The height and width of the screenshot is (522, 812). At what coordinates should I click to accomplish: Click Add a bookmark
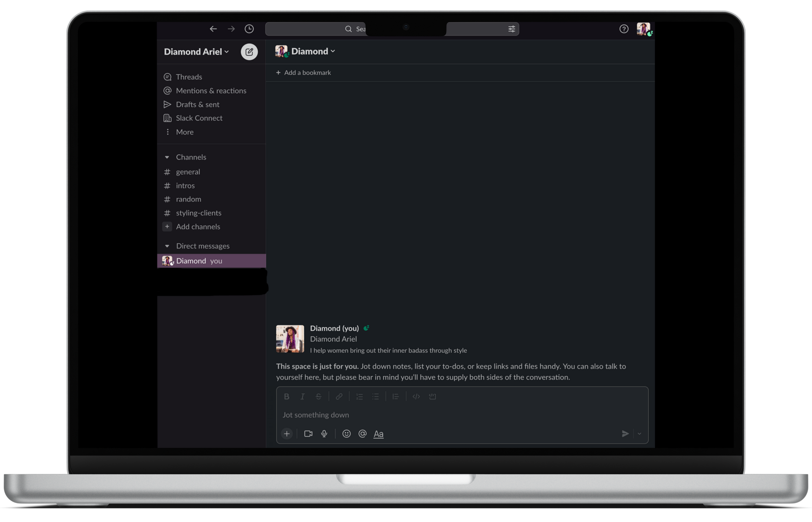coord(303,72)
